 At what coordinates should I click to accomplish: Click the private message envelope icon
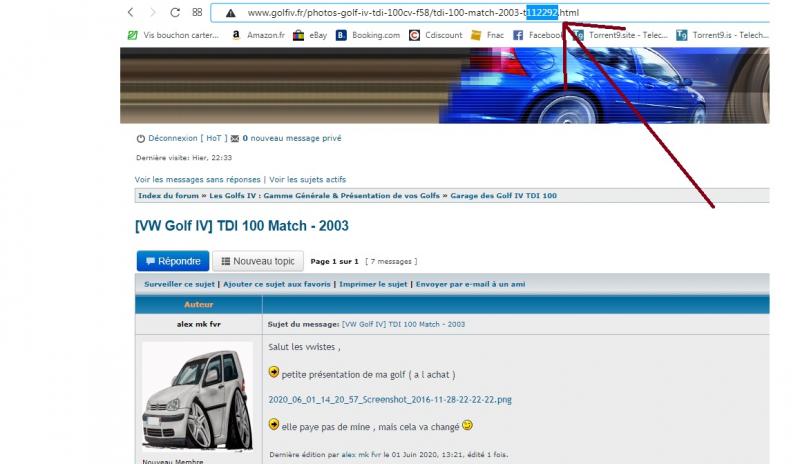[235, 139]
